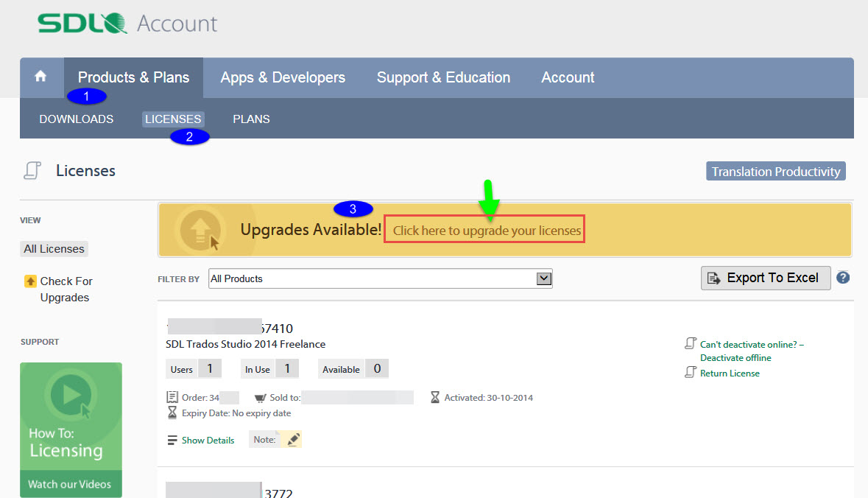
Task: Select the PLANS submenu
Action: point(251,119)
